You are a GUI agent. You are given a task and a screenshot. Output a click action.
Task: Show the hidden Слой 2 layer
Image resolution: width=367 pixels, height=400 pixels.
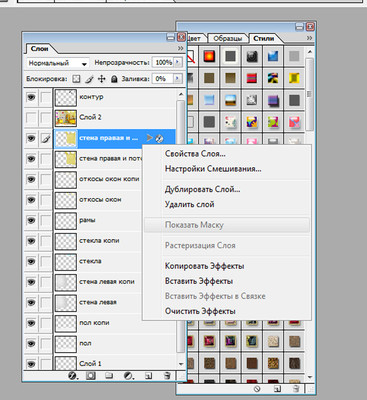(x=31, y=118)
